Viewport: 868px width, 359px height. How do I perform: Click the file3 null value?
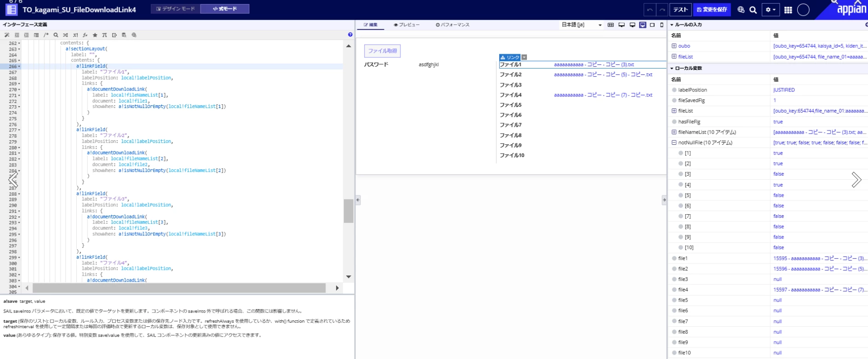point(777,279)
